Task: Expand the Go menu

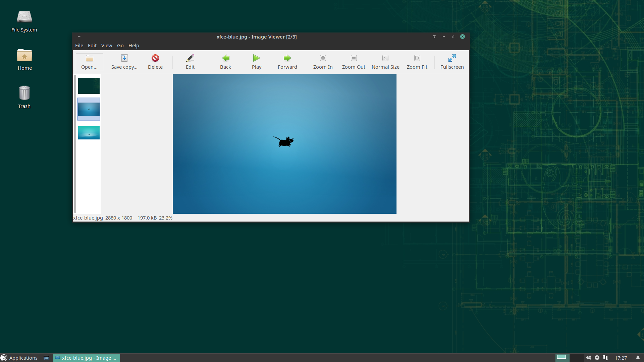Action: tap(120, 46)
